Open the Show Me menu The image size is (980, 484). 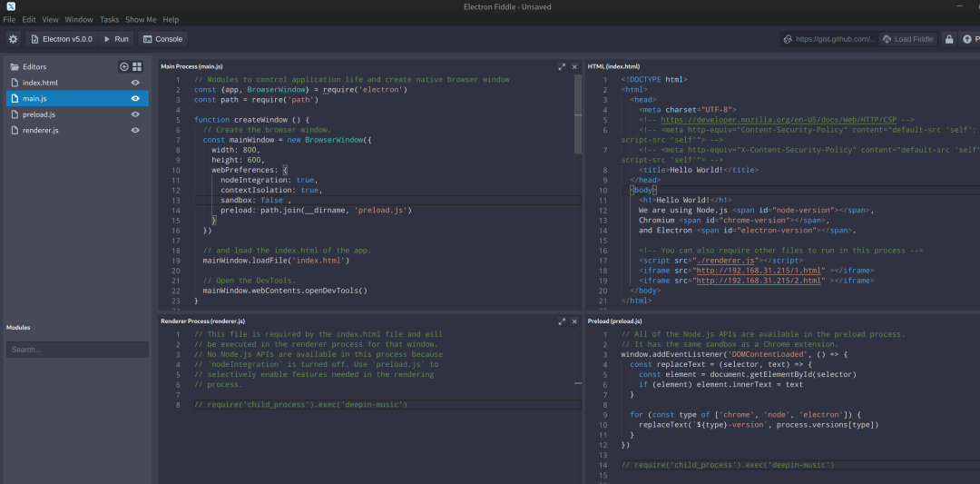141,19
